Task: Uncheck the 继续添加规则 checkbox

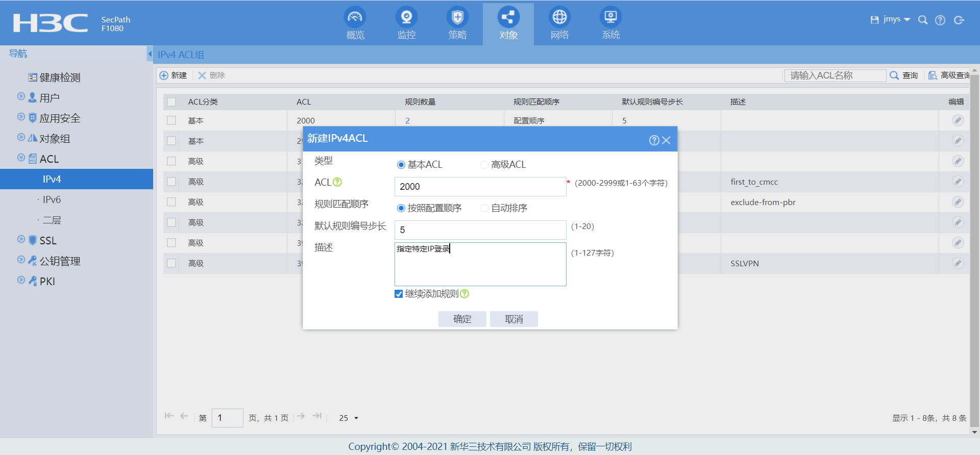Action: point(399,294)
